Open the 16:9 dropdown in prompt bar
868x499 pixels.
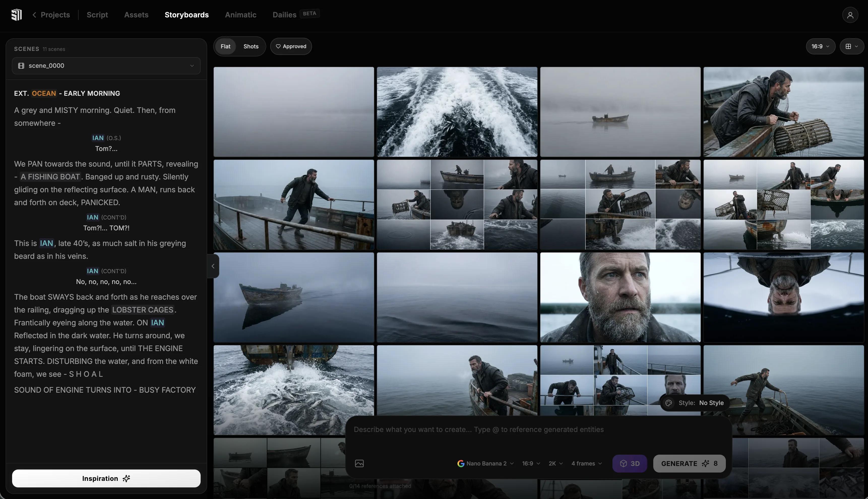click(531, 464)
